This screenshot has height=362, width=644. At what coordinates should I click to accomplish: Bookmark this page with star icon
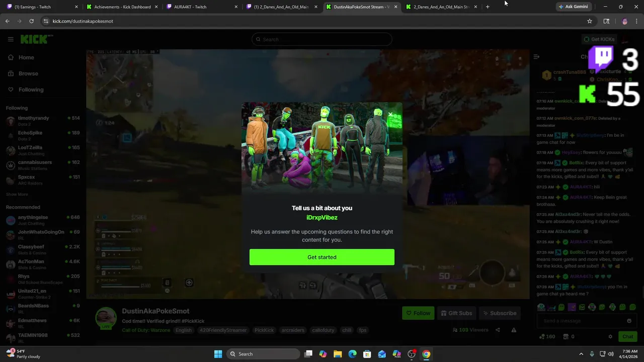click(590, 21)
